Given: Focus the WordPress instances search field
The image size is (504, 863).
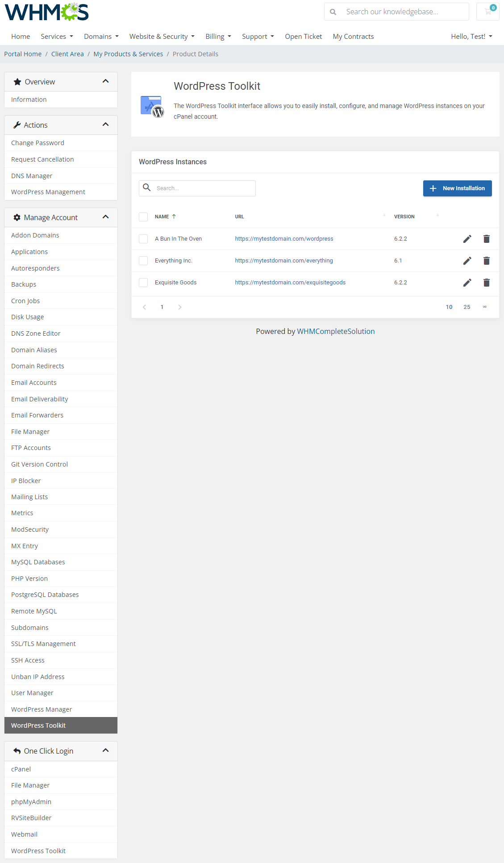Looking at the screenshot, I should point(203,188).
